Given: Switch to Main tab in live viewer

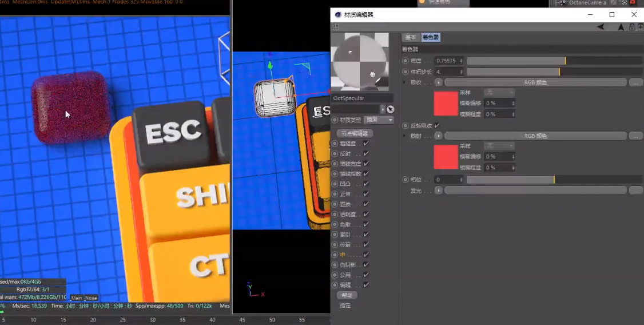Looking at the screenshot, I should pos(77,298).
